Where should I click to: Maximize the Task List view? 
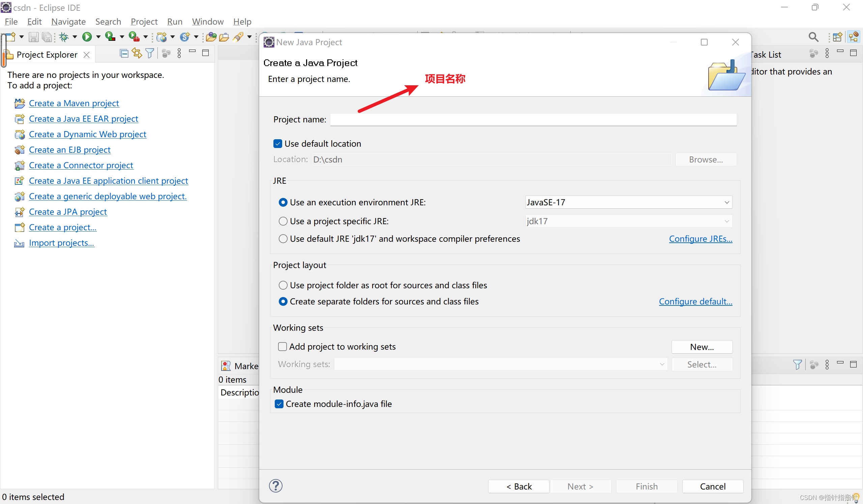click(x=854, y=53)
